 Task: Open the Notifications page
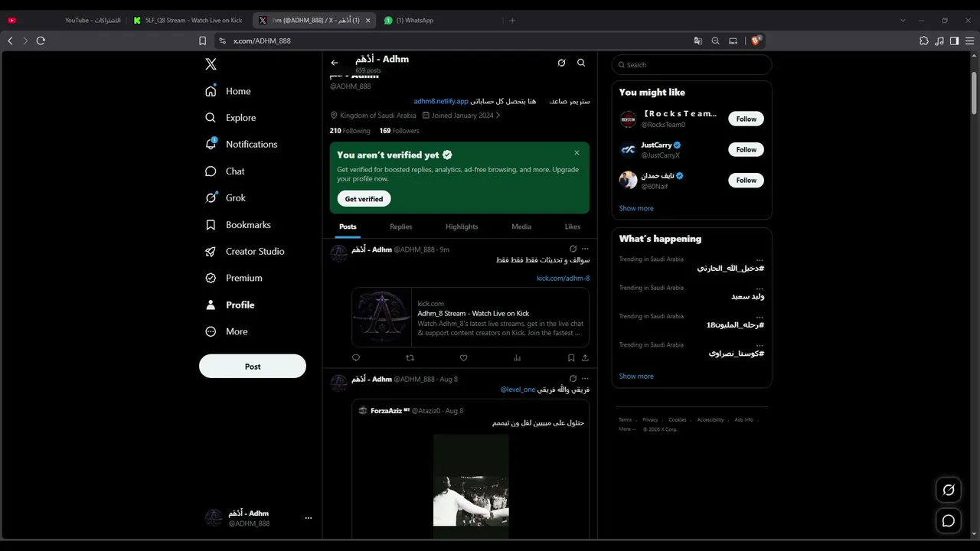tap(241, 144)
